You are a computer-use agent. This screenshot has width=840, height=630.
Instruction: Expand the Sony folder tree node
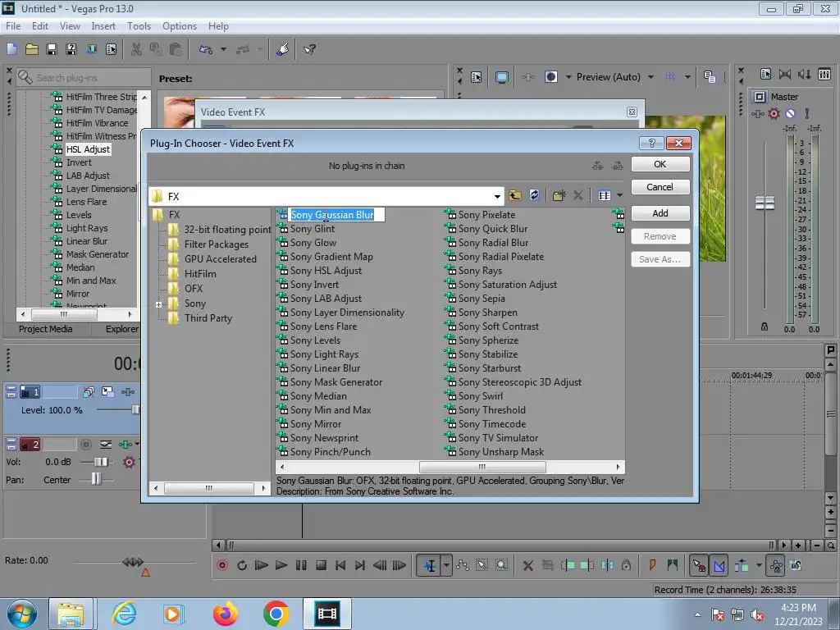[x=158, y=304]
